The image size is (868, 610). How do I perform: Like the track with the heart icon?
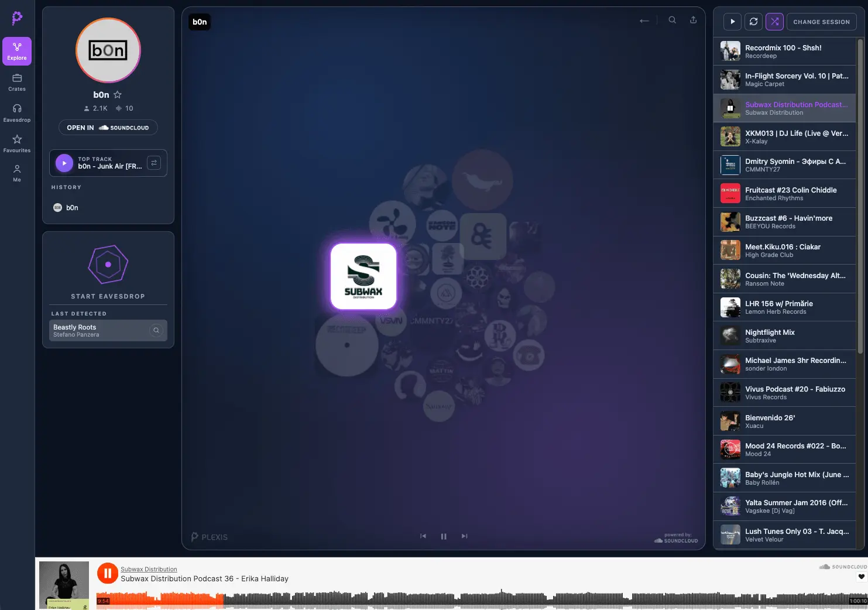tap(862, 577)
